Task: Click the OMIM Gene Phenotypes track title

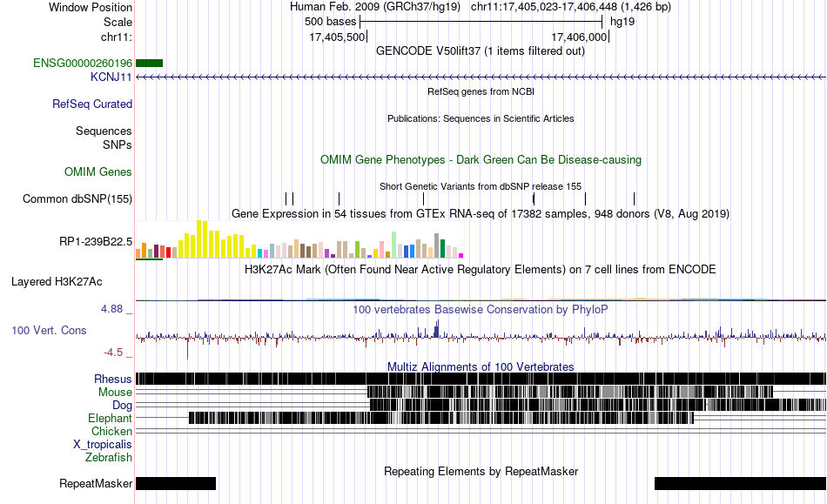Action: coord(481,160)
